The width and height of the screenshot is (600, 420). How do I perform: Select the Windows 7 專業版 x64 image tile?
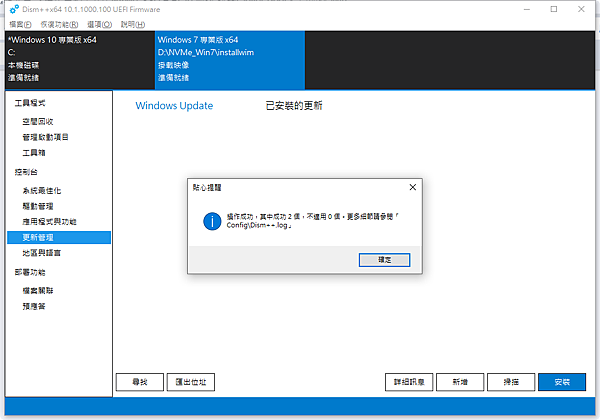point(230,60)
